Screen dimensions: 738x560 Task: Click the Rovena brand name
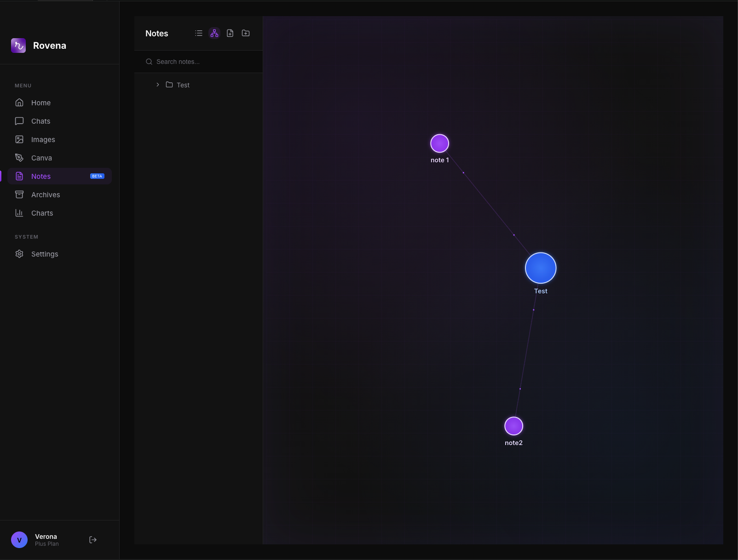50,46
